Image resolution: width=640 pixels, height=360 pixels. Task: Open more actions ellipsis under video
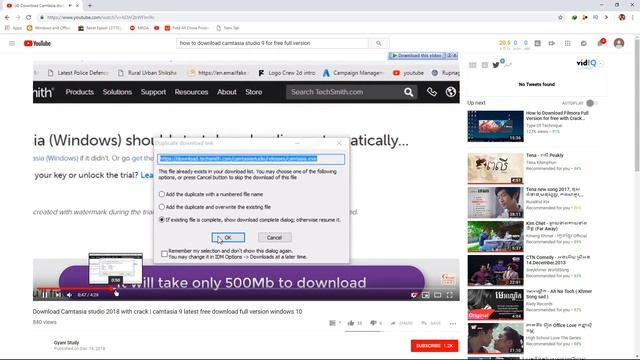click(x=453, y=323)
